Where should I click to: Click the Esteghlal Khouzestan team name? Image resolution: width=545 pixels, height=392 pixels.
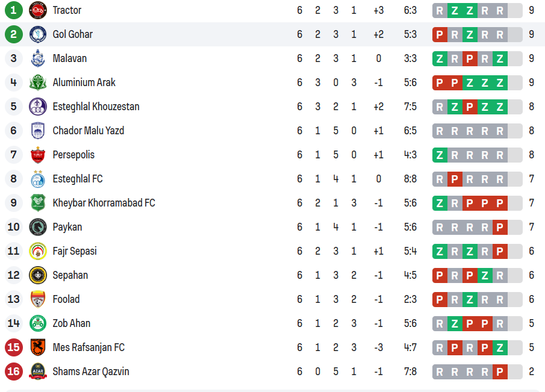(x=96, y=107)
